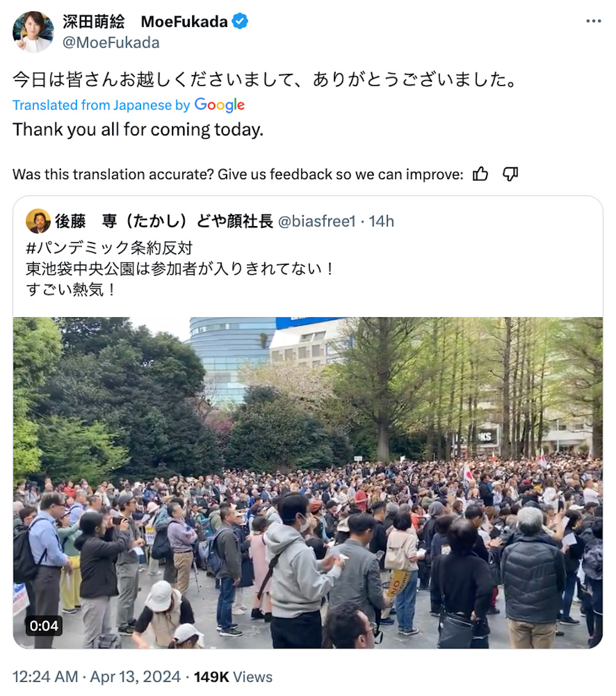Click the 149K Views count
Screen dimensions: 616x696
click(x=233, y=676)
